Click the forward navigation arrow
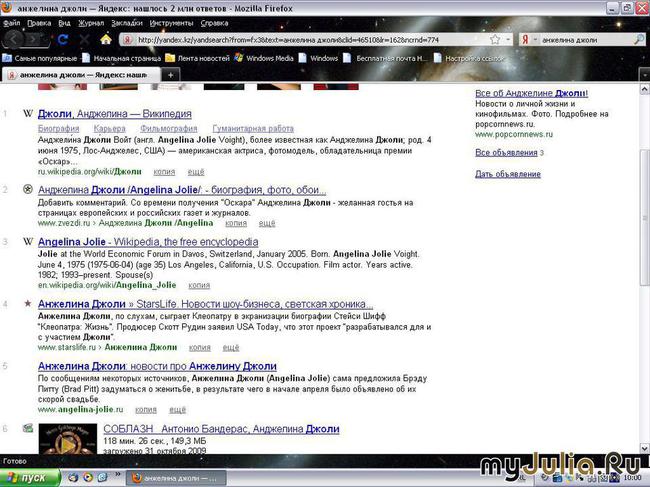Screen dimensions: 650x487 pyautogui.click(x=34, y=39)
